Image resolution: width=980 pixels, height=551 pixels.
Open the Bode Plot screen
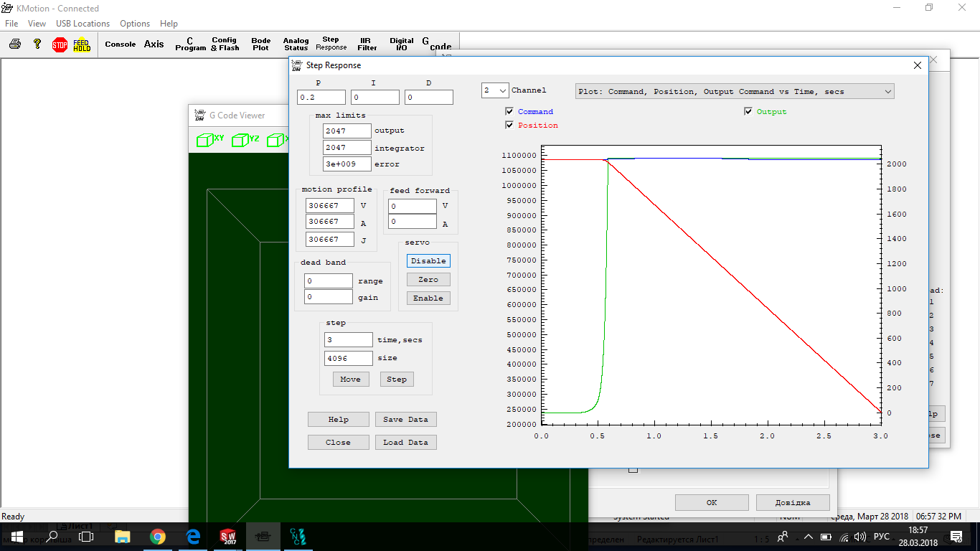click(261, 44)
